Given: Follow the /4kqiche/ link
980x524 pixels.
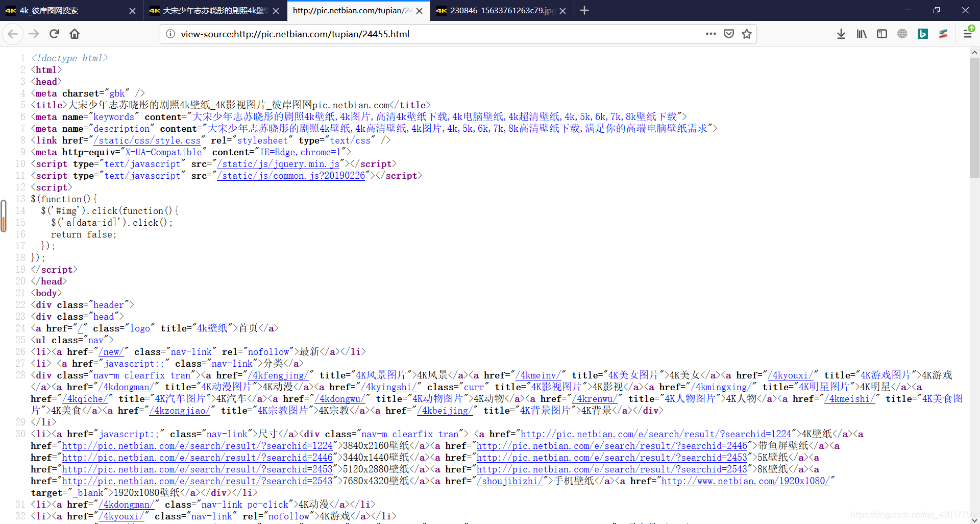Looking at the screenshot, I should (x=85, y=399).
